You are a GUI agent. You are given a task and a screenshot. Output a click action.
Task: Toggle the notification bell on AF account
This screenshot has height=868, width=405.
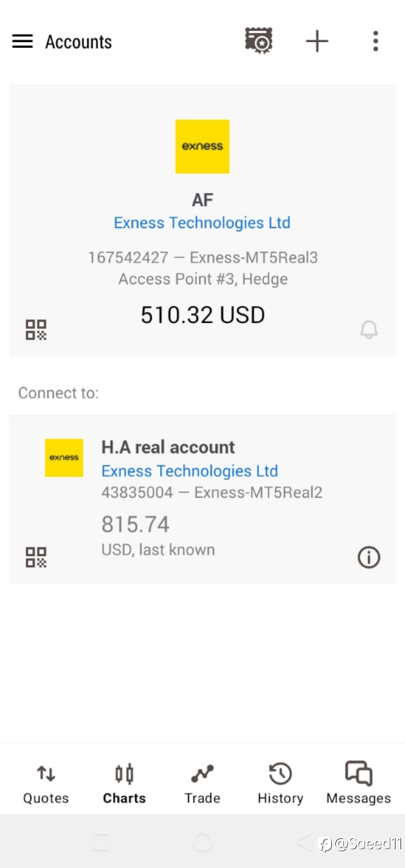tap(369, 330)
